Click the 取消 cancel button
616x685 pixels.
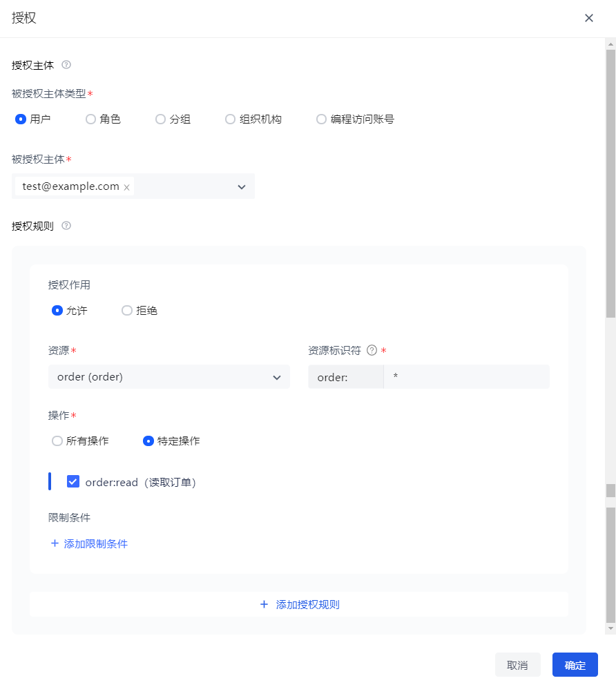point(517,665)
